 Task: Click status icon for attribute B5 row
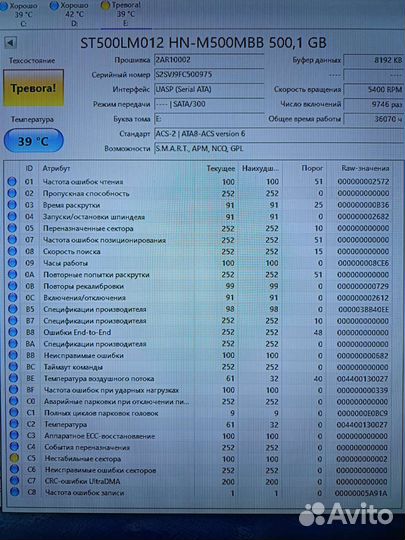[x=13, y=309]
